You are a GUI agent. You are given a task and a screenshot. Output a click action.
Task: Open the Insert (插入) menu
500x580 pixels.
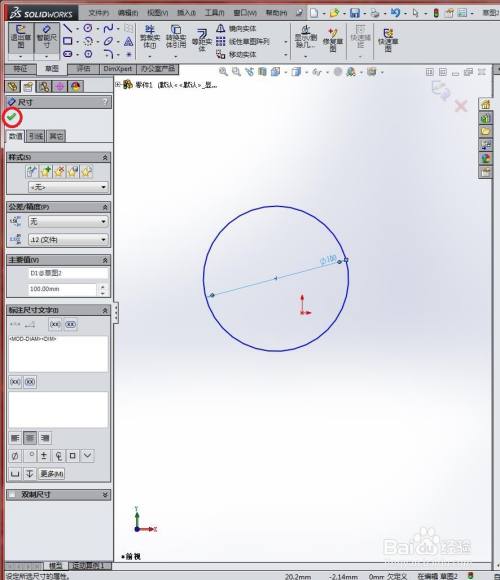click(x=186, y=13)
